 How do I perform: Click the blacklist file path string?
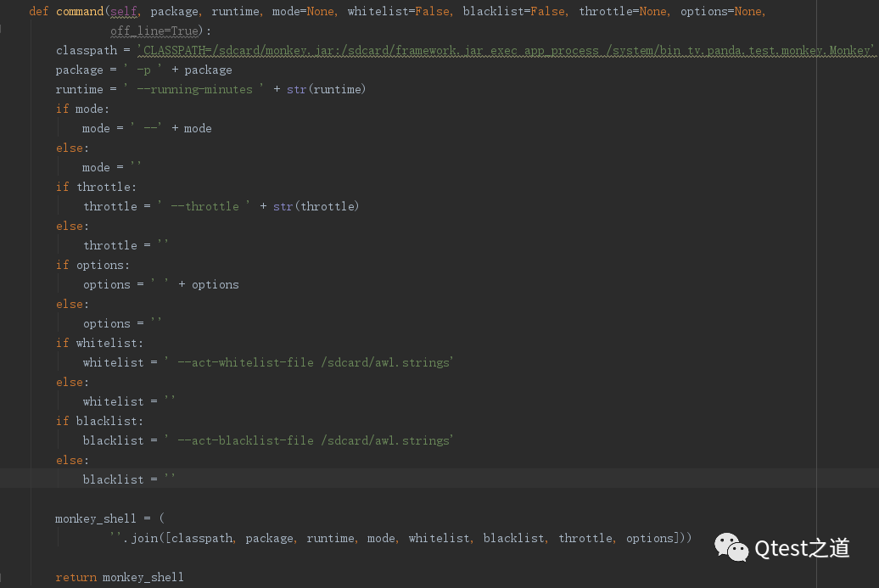tap(310, 440)
